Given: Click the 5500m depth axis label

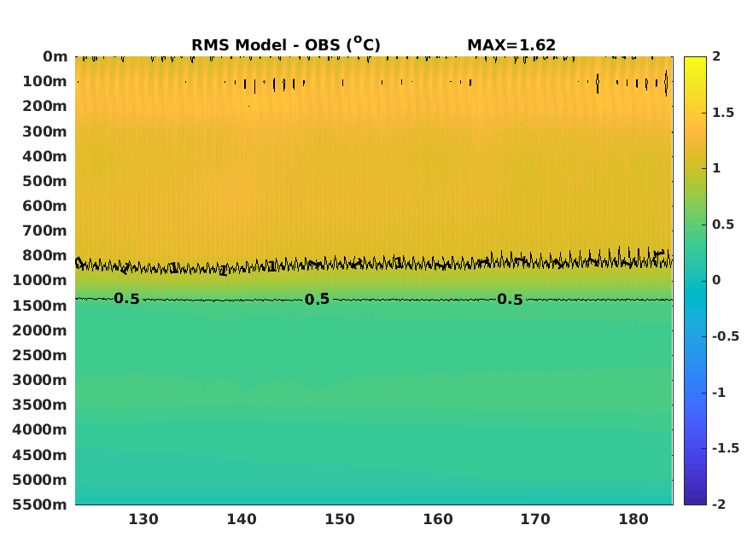Looking at the screenshot, I should (40, 505).
